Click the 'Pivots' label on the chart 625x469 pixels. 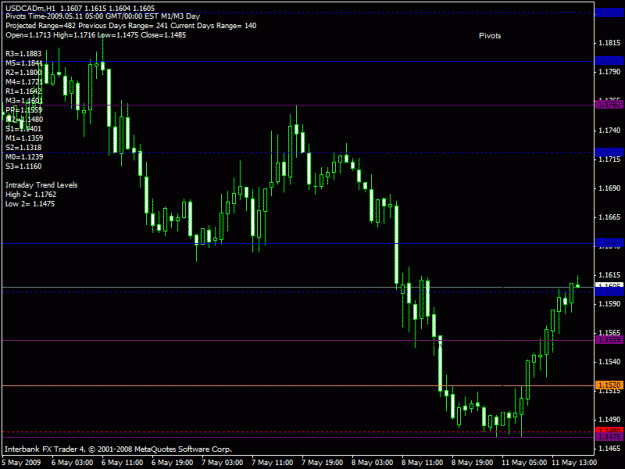490,36
